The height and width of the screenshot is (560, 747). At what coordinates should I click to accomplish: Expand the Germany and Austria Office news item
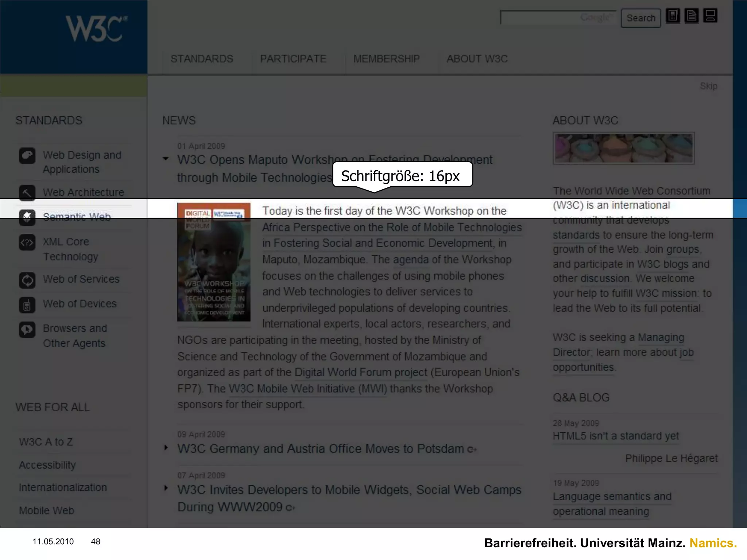pyautogui.click(x=166, y=447)
